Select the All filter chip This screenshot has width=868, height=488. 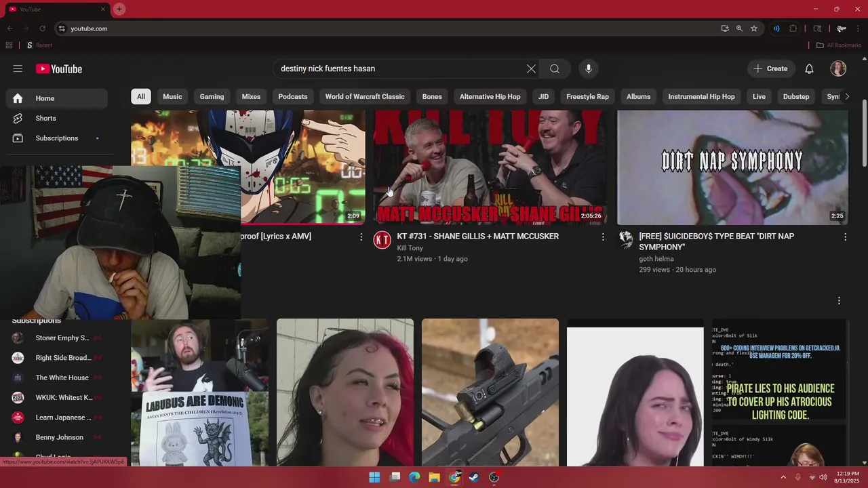141,96
